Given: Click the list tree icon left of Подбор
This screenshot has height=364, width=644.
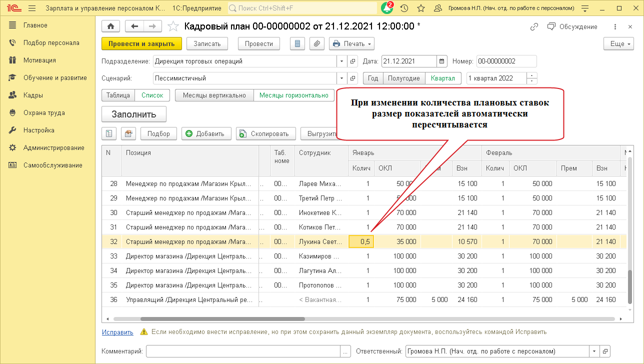Looking at the screenshot, I should pos(109,133).
